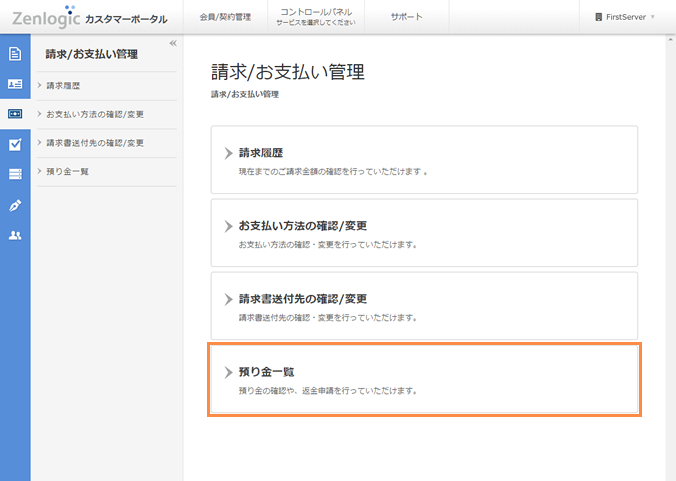Open the server stack icon in sidebar
Viewport: 676px width, 481px height.
15,174
